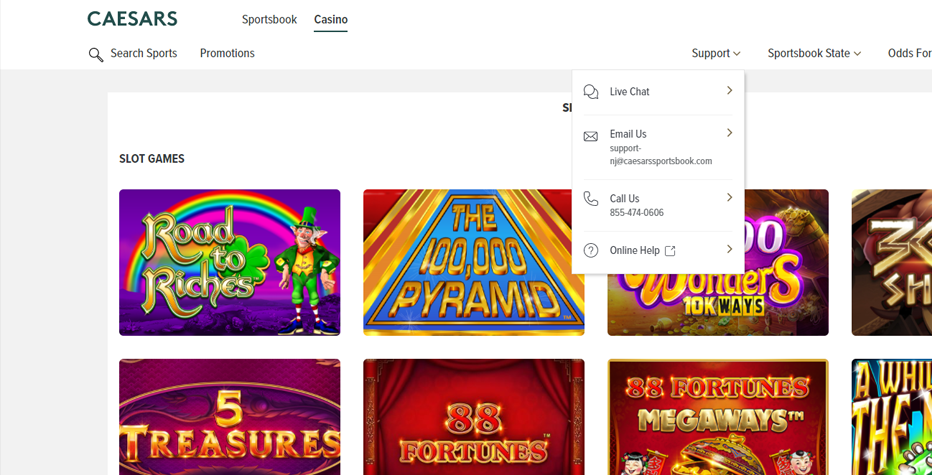Screen dimensions: 932x475
Task: Click the Call Us phone icon
Action: click(x=590, y=199)
